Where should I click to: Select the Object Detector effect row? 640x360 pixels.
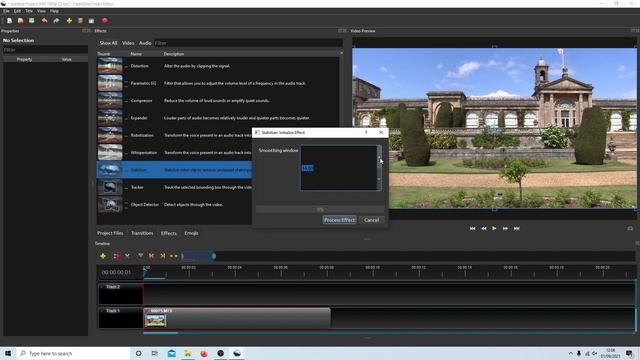click(x=174, y=204)
